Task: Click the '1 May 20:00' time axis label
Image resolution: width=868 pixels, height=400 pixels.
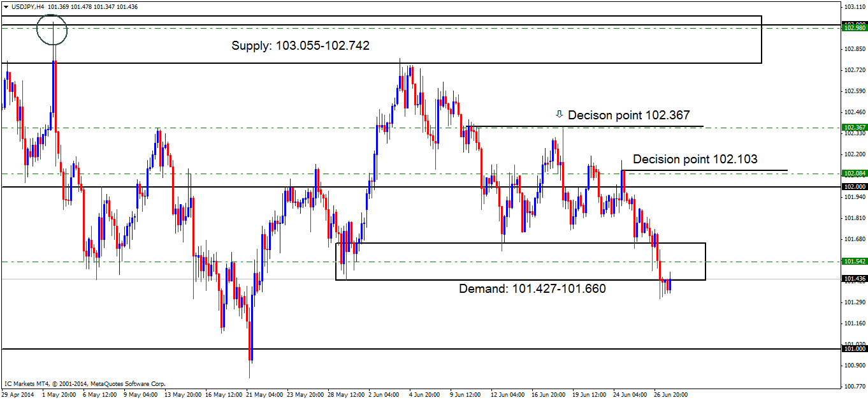Action: (x=58, y=394)
